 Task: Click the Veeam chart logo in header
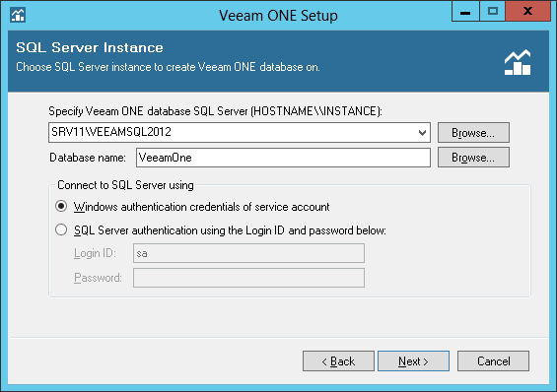[518, 62]
